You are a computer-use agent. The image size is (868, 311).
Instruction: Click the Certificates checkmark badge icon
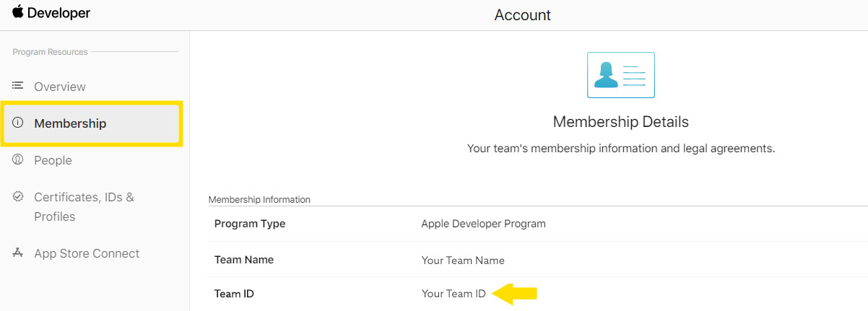(x=18, y=196)
